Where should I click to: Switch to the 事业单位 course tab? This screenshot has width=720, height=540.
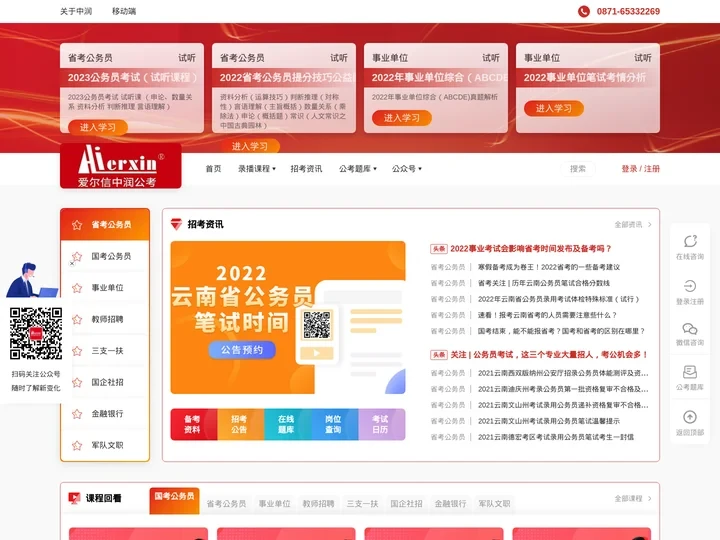[275, 504]
